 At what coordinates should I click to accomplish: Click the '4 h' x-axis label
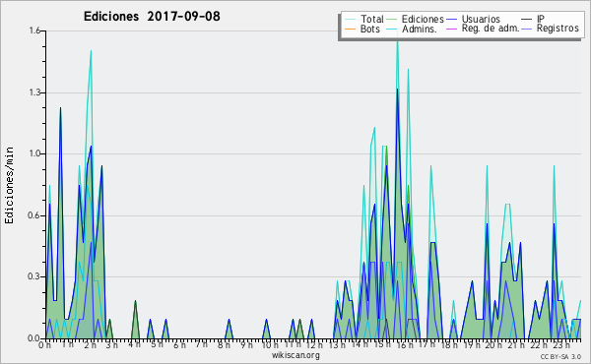[135, 344]
